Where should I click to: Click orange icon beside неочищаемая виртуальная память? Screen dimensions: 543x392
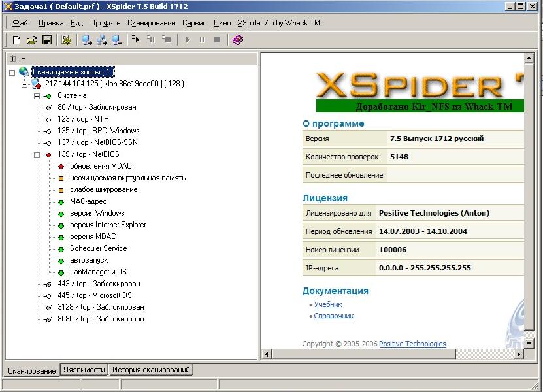(61, 178)
